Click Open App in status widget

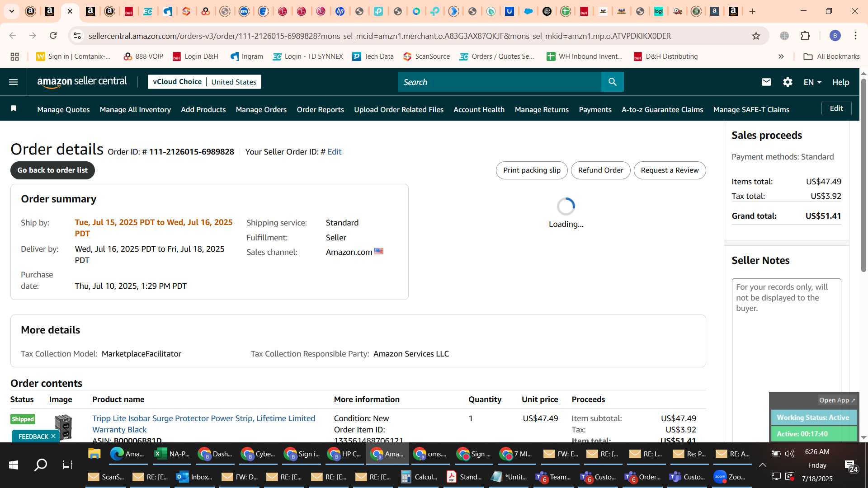(837, 400)
